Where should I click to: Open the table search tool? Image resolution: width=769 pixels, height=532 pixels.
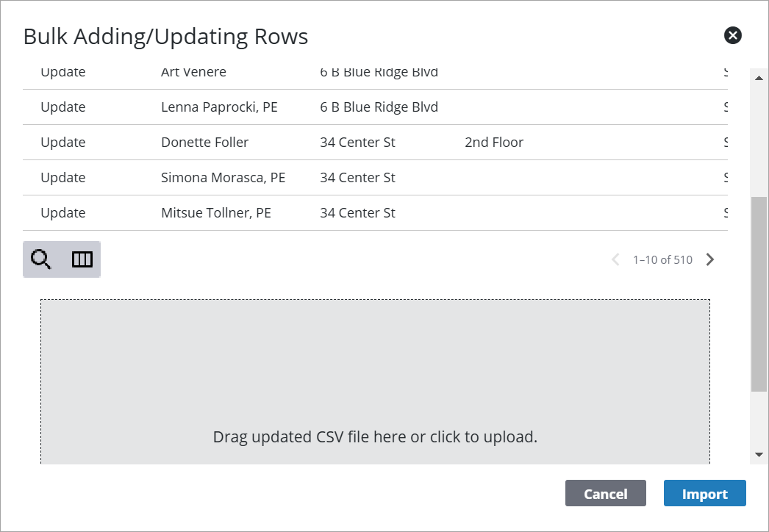(41, 259)
